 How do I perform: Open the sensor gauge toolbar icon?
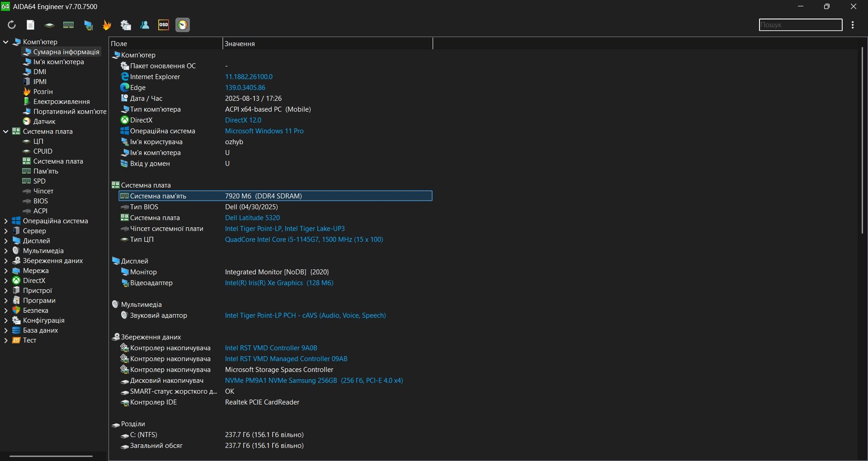pyautogui.click(x=183, y=25)
